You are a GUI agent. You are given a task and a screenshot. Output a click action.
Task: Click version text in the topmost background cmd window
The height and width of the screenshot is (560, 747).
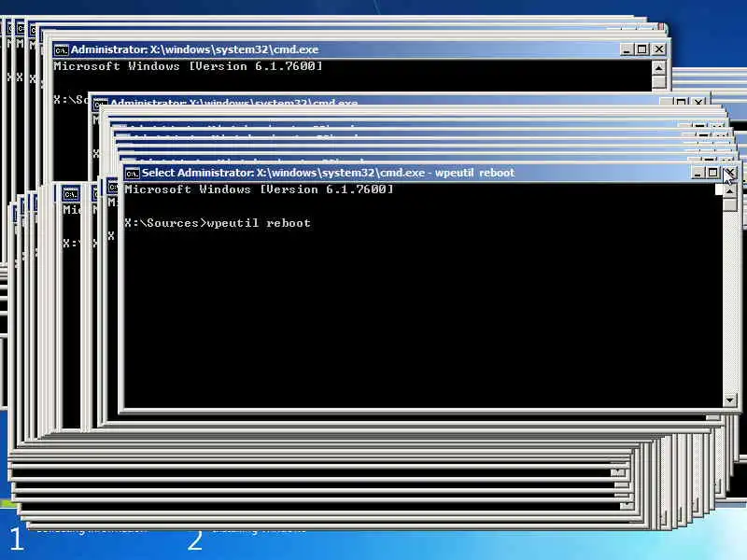(189, 66)
